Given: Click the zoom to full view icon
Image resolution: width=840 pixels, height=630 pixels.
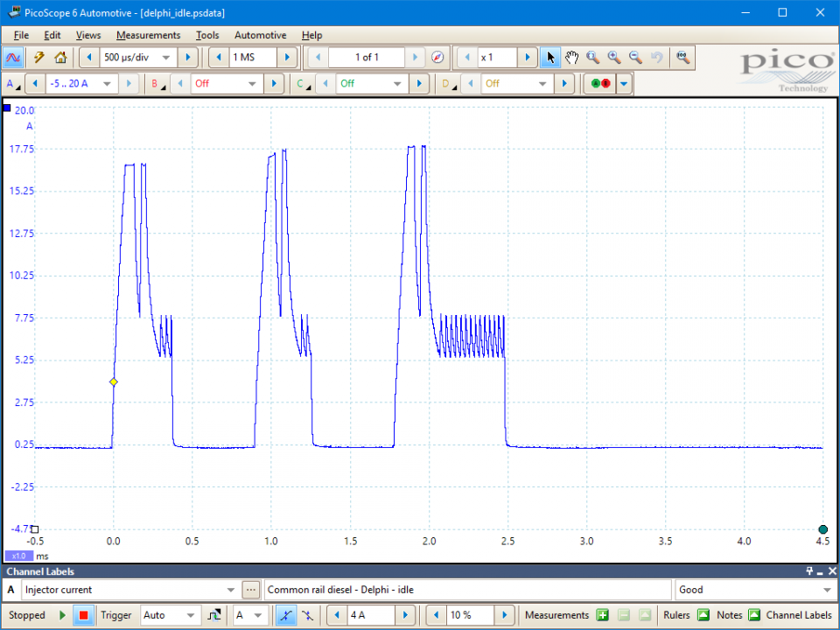Looking at the screenshot, I should pyautogui.click(x=682, y=58).
